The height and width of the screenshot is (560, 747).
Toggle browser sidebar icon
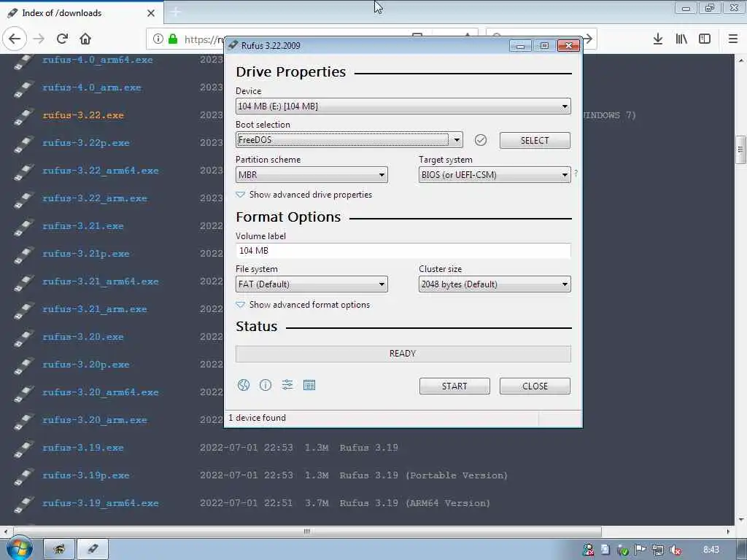(x=705, y=39)
